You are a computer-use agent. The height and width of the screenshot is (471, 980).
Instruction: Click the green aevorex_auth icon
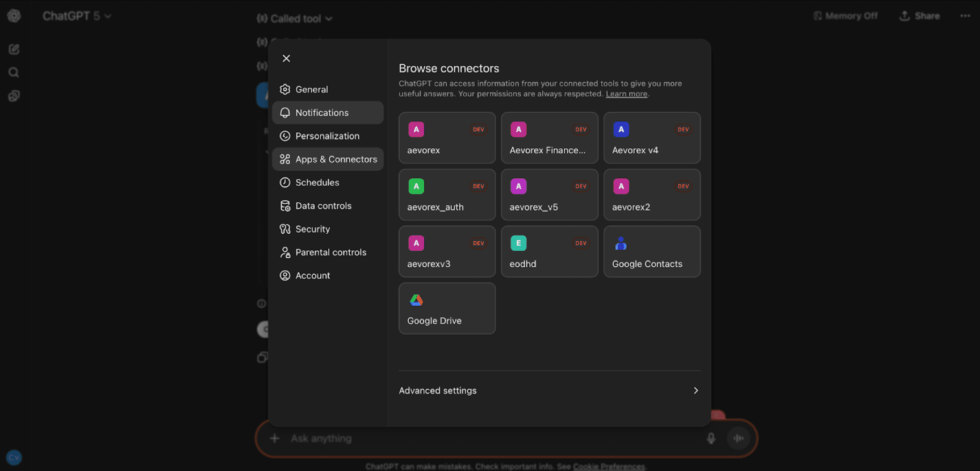point(416,186)
